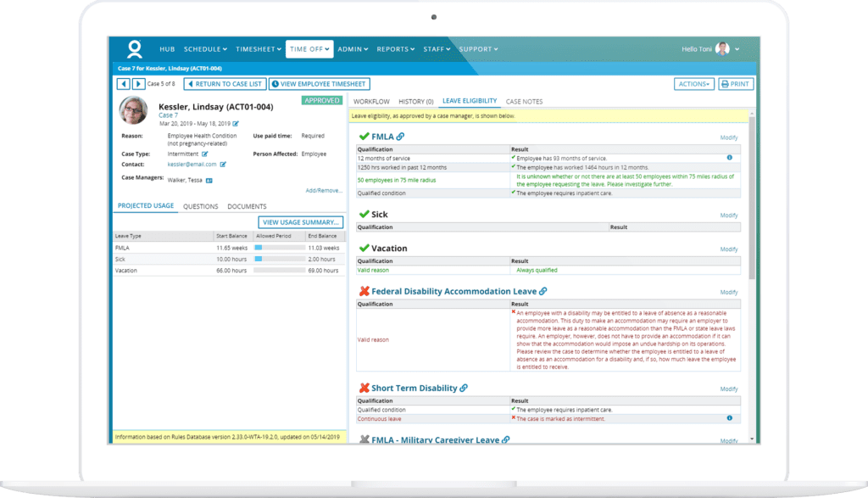
Task: Click the badge icon beside Walker, Tessa
Action: [x=209, y=180]
